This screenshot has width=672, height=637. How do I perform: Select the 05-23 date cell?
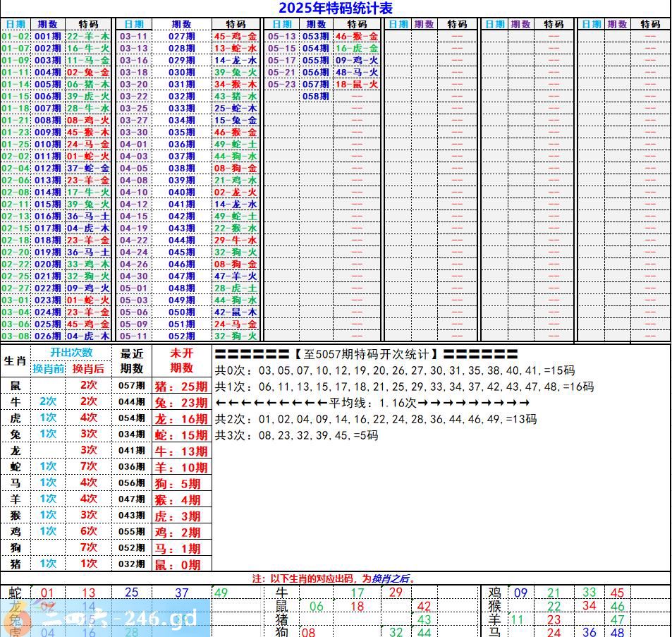point(282,84)
